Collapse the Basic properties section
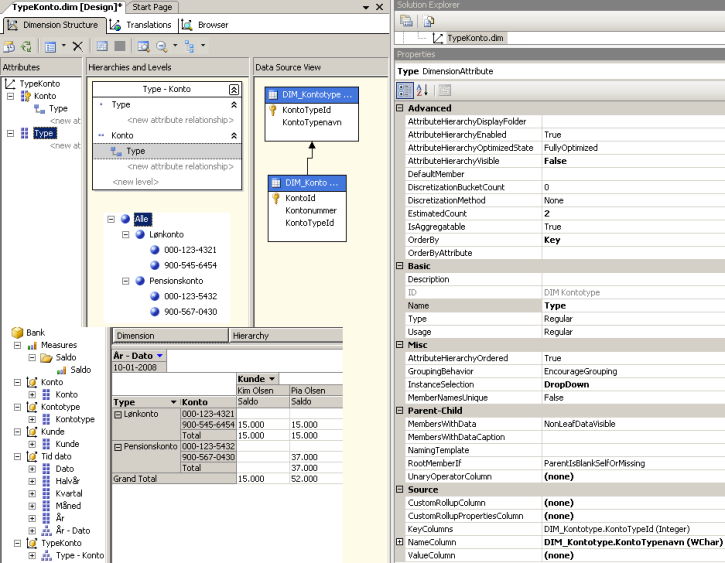The width and height of the screenshot is (725, 563). (399, 266)
